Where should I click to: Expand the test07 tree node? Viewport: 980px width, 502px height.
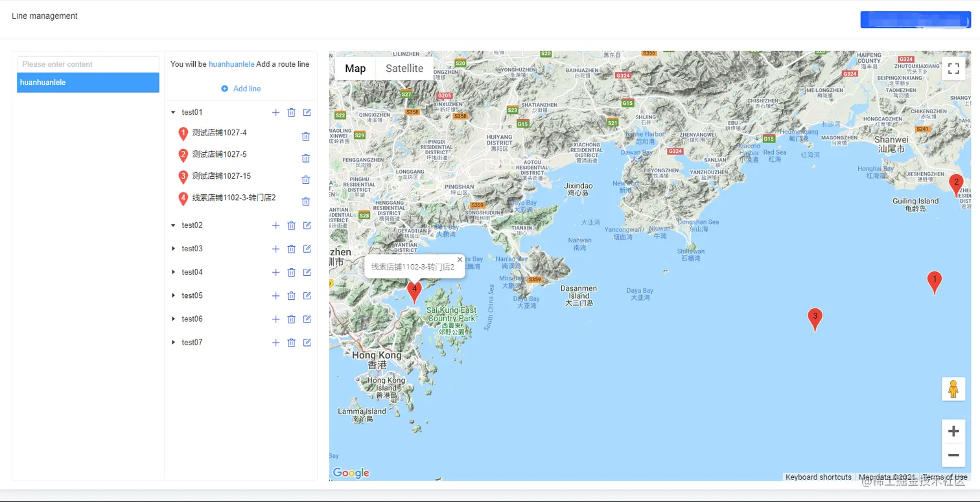pyautogui.click(x=173, y=342)
